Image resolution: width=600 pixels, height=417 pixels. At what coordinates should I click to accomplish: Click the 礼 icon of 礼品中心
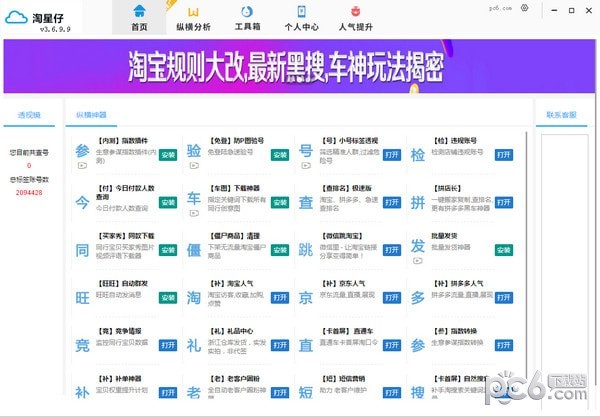tap(194, 345)
